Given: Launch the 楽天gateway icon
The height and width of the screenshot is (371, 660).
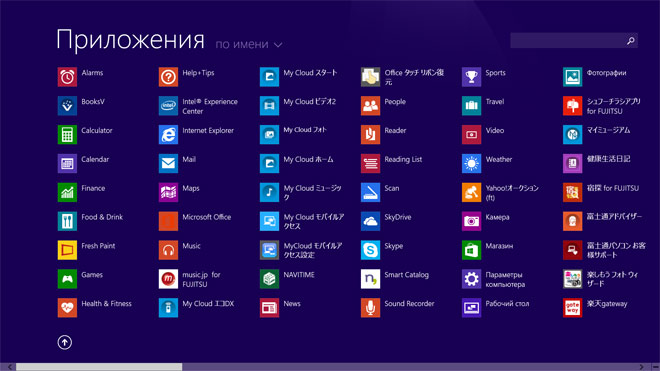Looking at the screenshot, I should 572,307.
